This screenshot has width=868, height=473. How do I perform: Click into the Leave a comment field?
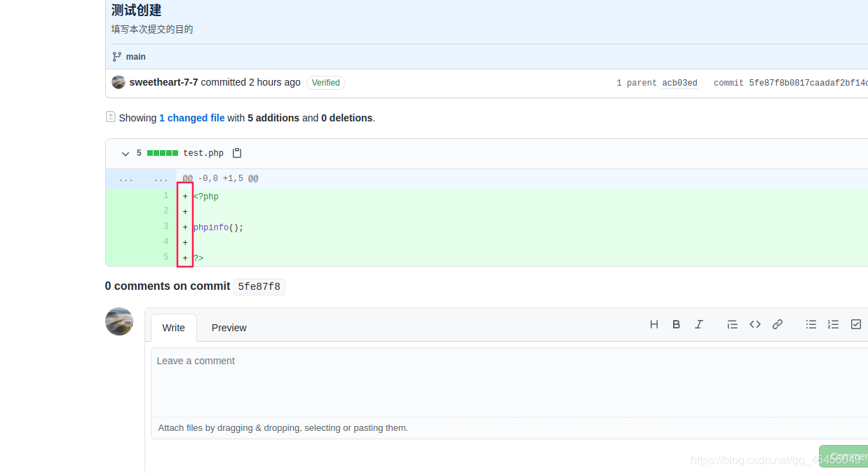point(510,382)
